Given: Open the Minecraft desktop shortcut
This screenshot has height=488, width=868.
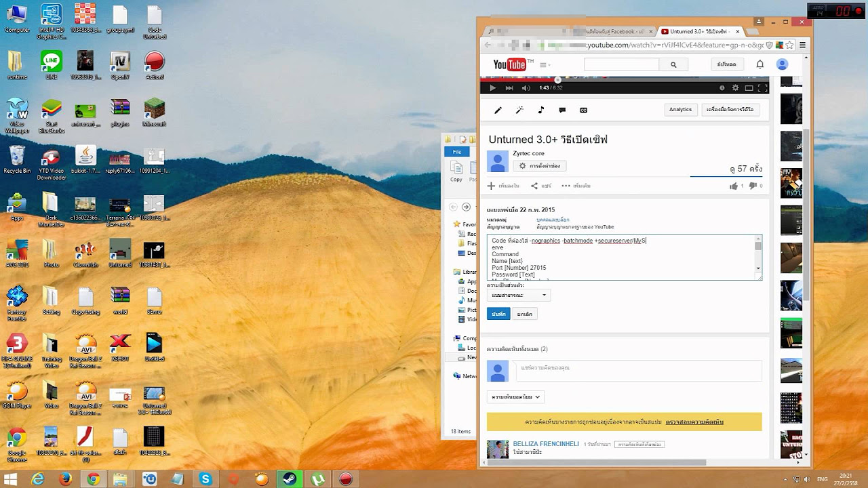Looking at the screenshot, I should click(x=155, y=112).
